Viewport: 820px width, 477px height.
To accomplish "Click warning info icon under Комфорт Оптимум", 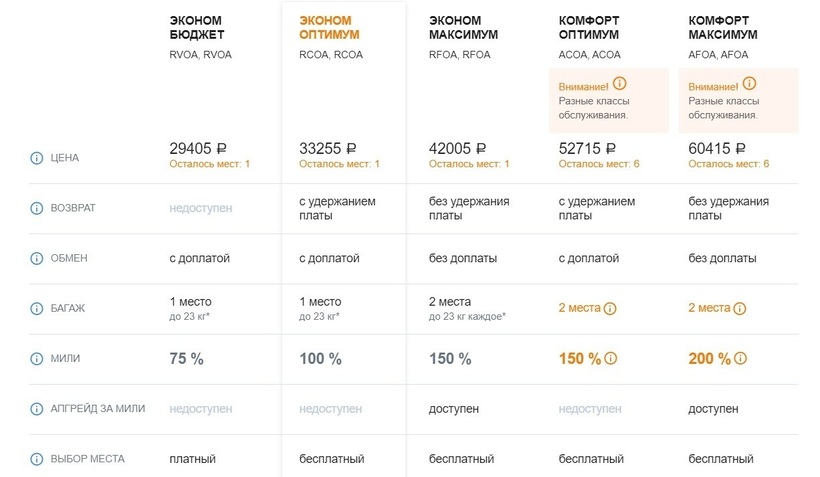I will click(x=619, y=84).
